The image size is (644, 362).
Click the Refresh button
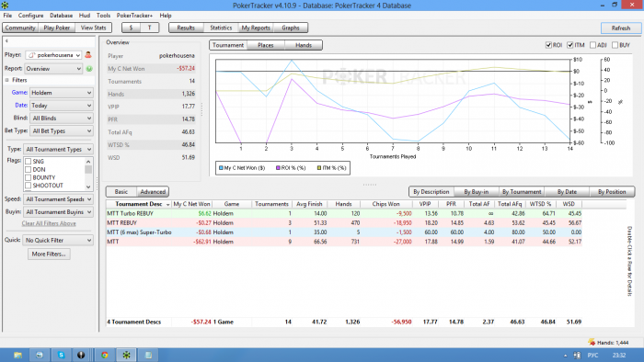(621, 28)
